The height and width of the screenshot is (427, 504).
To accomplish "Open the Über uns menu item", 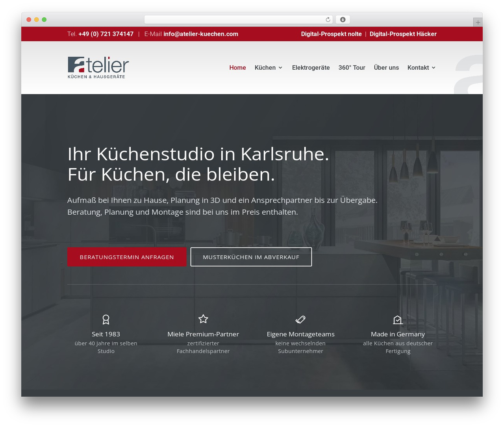I will pyautogui.click(x=386, y=68).
